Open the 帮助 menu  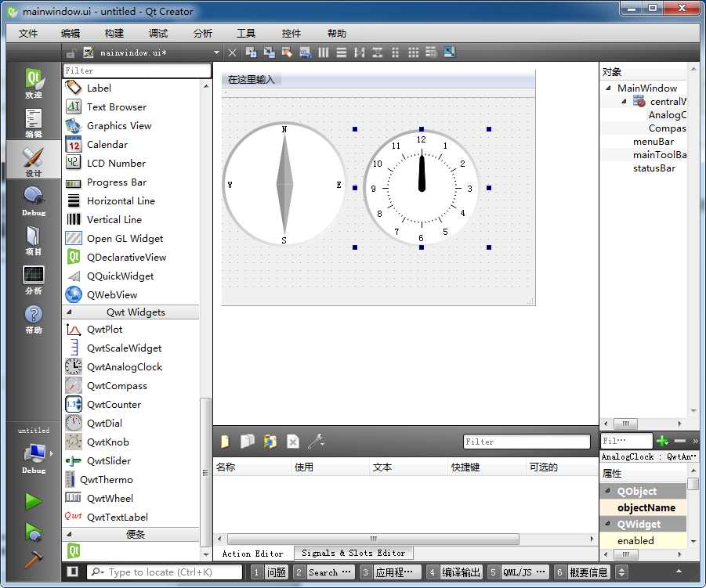336,34
